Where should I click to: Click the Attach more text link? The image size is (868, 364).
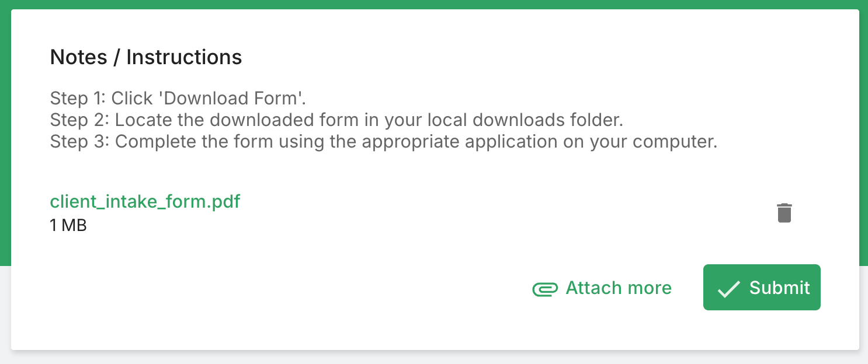(x=619, y=288)
